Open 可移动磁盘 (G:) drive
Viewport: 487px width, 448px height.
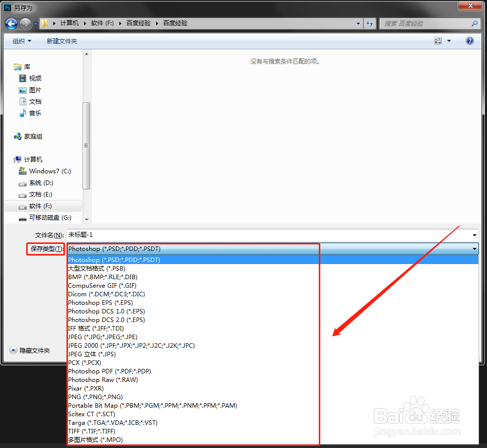(x=45, y=218)
